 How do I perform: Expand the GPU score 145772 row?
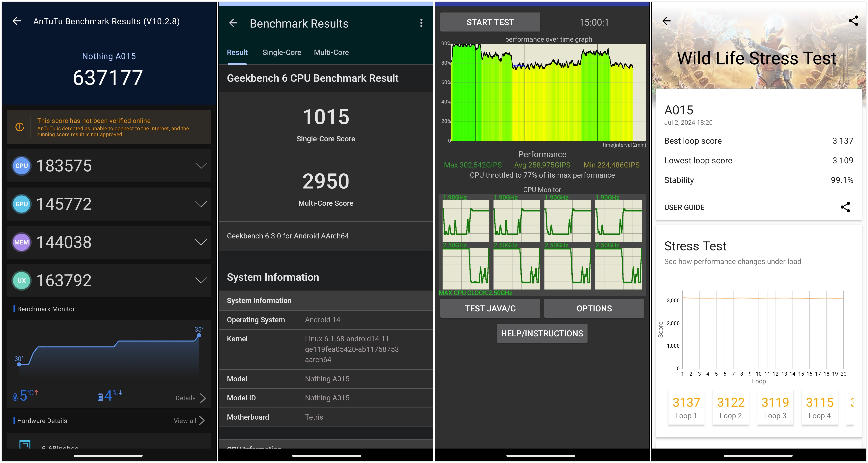(201, 204)
